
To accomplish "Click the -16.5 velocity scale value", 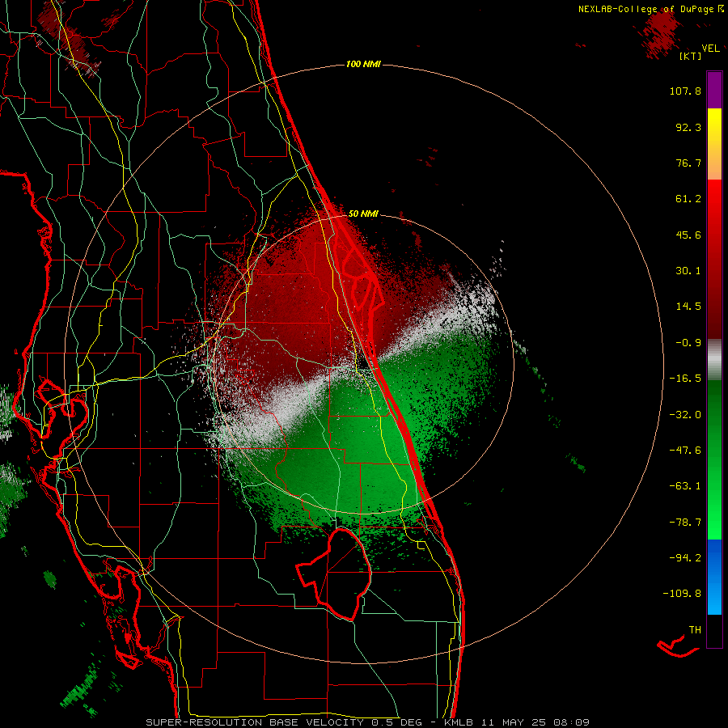I will [x=685, y=379].
